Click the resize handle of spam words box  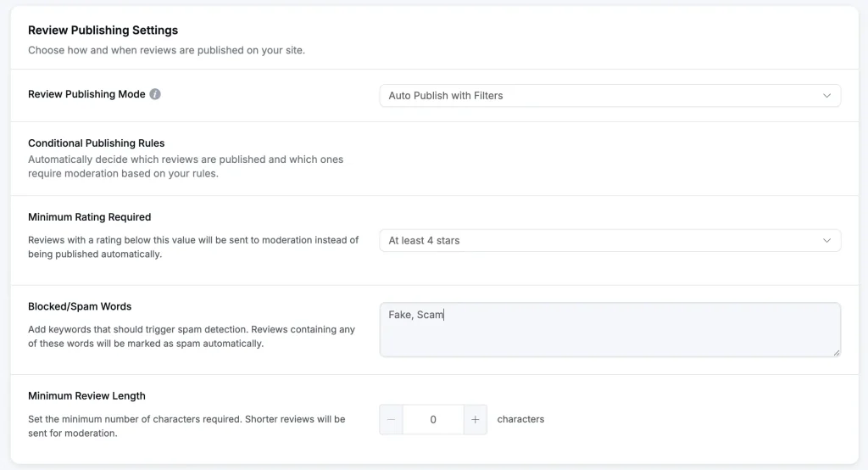(x=837, y=353)
